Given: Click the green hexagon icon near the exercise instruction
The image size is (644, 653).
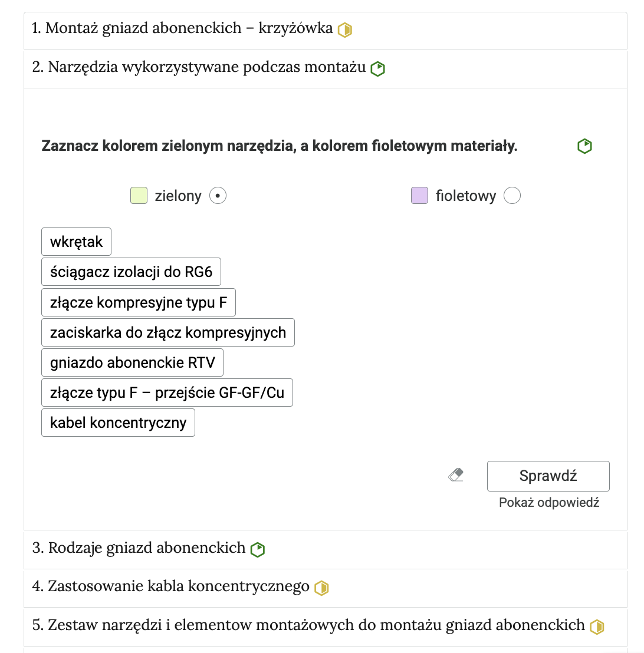Looking at the screenshot, I should tap(584, 146).
